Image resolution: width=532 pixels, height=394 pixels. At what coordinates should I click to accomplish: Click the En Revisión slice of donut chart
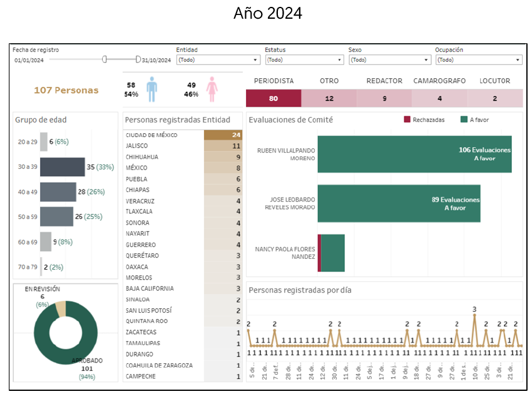(x=60, y=309)
